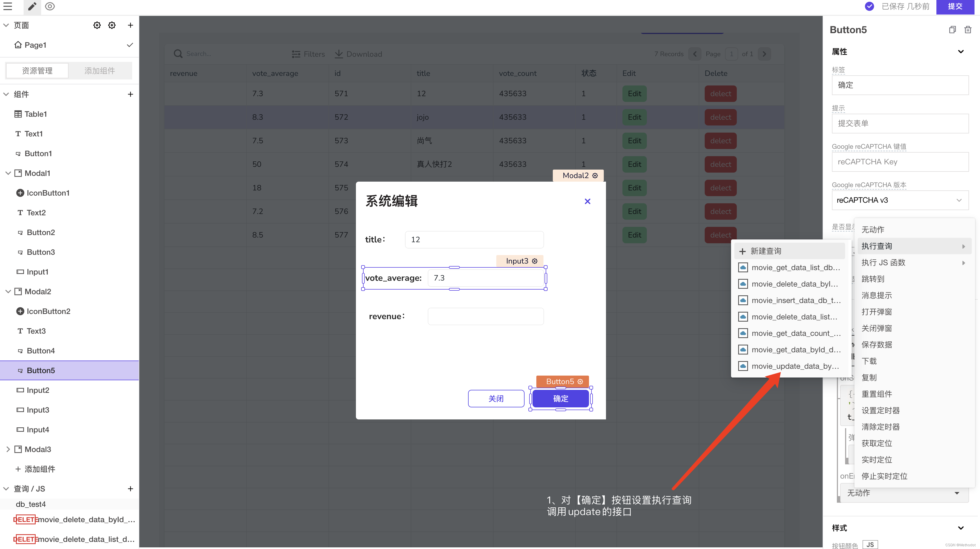980x549 pixels.
Task: Click the 关闭 button in the modal
Action: [496, 398]
